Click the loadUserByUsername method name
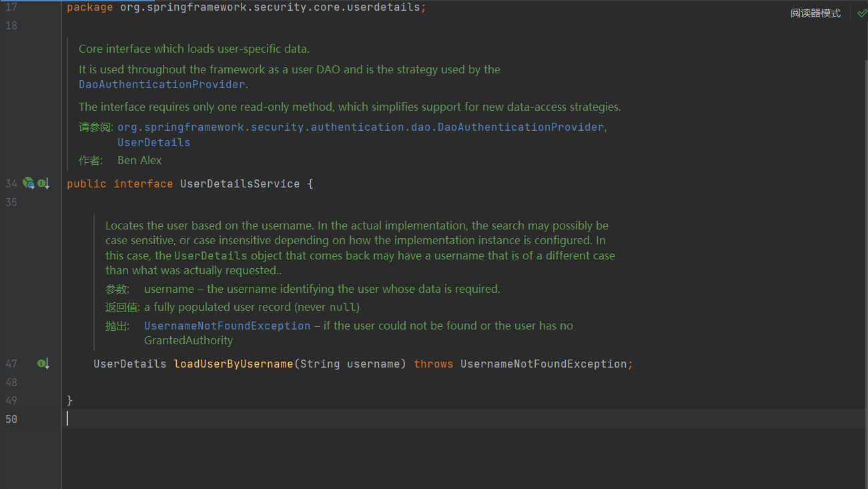This screenshot has height=489, width=868. (233, 364)
